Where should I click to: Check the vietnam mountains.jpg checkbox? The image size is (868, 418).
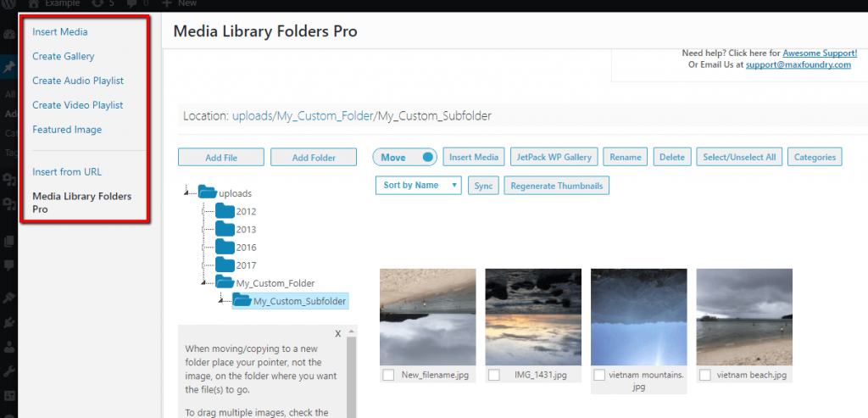click(x=599, y=375)
